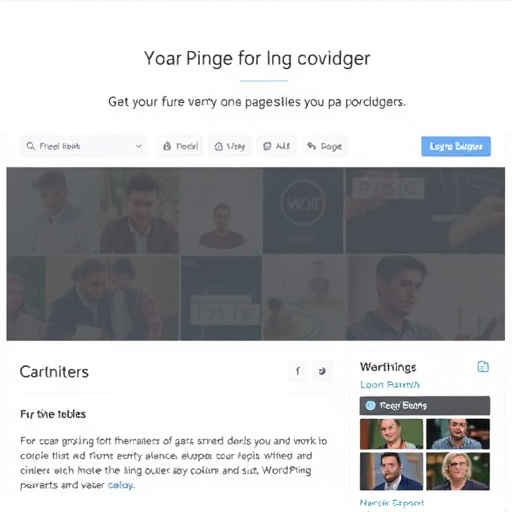Select bottom-left sidebar portrait of suited man
The image size is (512, 512).
pos(391,471)
